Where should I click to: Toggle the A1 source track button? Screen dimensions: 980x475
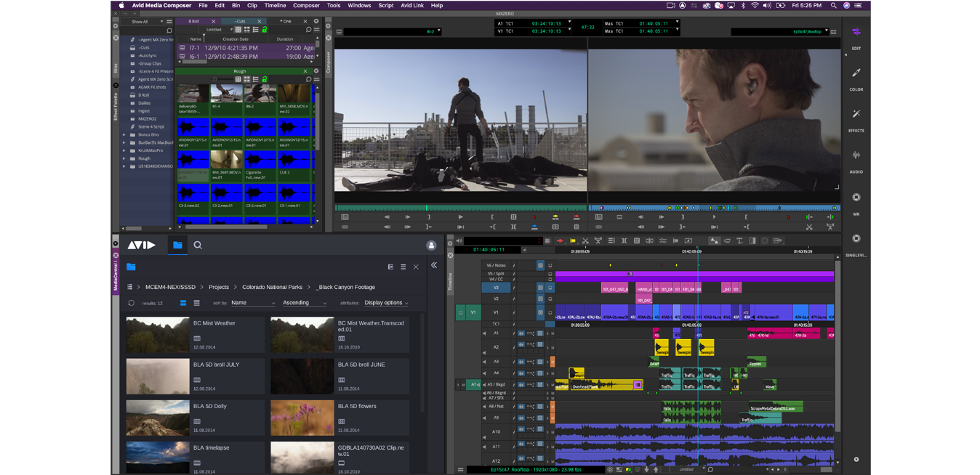tap(473, 384)
